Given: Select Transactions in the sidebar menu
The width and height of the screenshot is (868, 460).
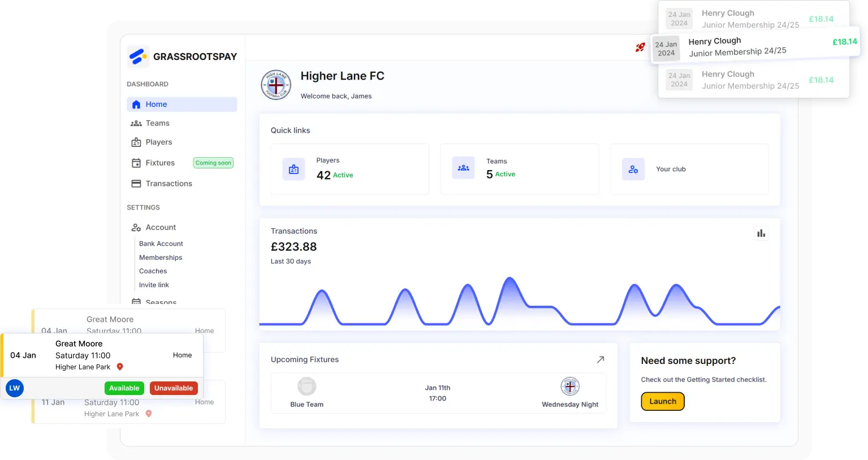Looking at the screenshot, I should coord(168,183).
